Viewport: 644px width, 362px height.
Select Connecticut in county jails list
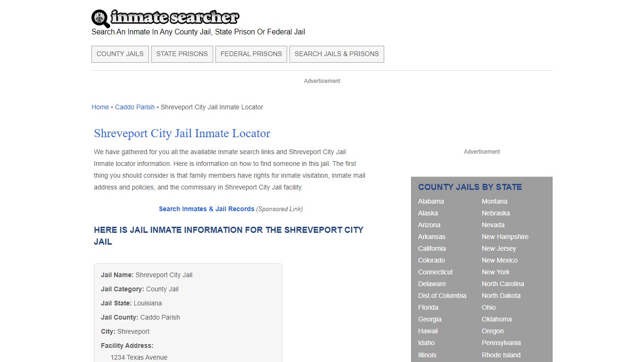pos(436,272)
